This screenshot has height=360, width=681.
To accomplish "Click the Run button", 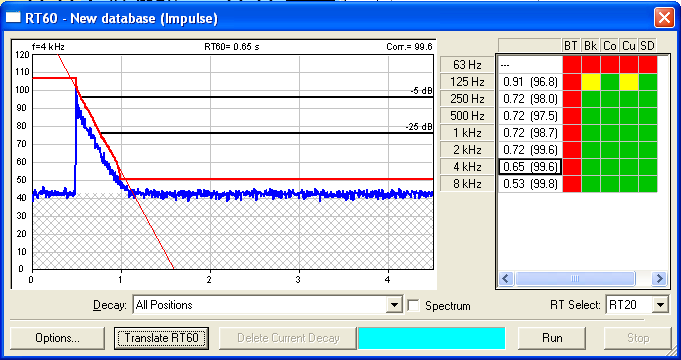I will (552, 338).
